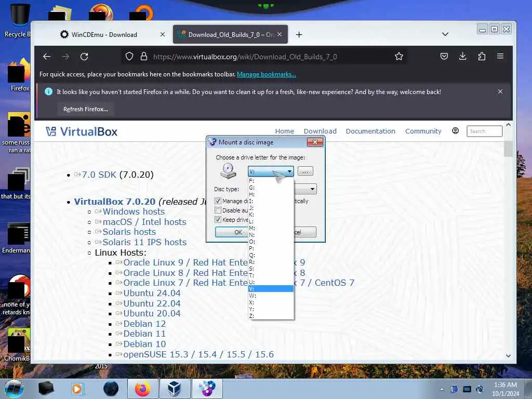Viewport: 532px width, 399px height.
Task: Open the Firefox downloads arrow icon
Action: 462,56
